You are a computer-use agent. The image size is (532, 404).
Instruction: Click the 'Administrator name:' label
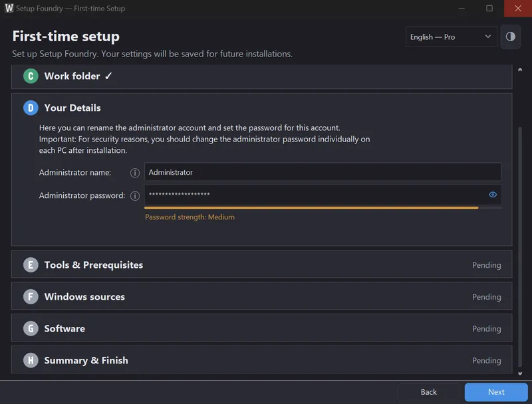(75, 173)
